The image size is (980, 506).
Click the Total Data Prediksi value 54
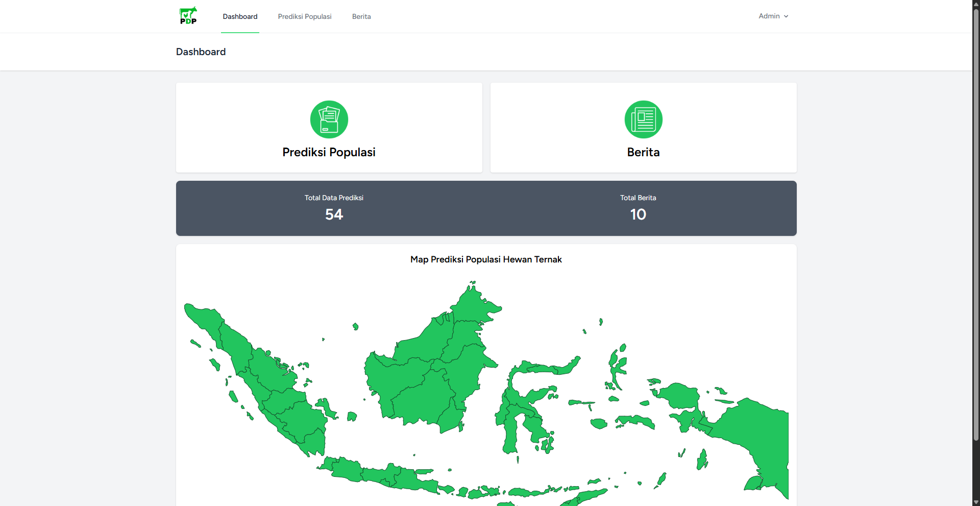pos(334,214)
